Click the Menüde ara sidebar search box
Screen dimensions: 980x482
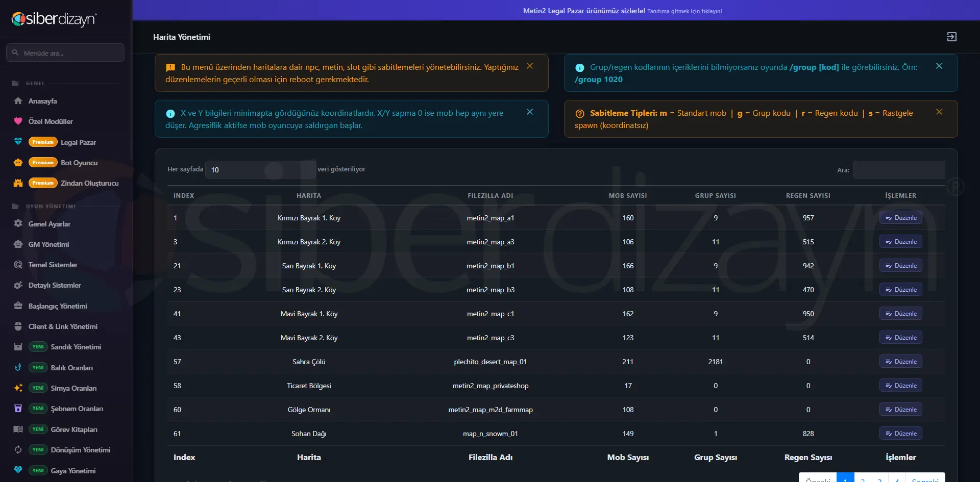pyautogui.click(x=65, y=53)
